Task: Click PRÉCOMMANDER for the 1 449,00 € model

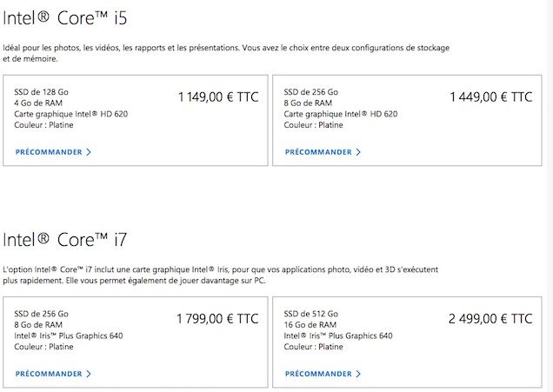Action: pos(318,152)
